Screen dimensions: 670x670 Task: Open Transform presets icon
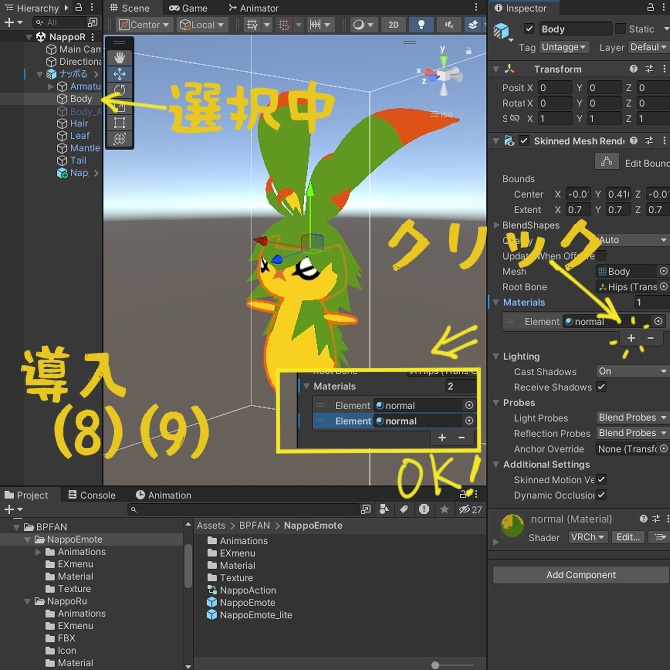649,69
